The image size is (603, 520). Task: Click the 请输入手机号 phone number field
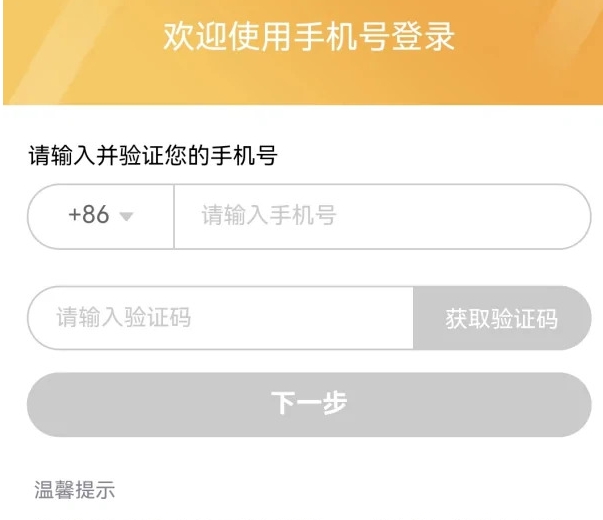point(380,216)
